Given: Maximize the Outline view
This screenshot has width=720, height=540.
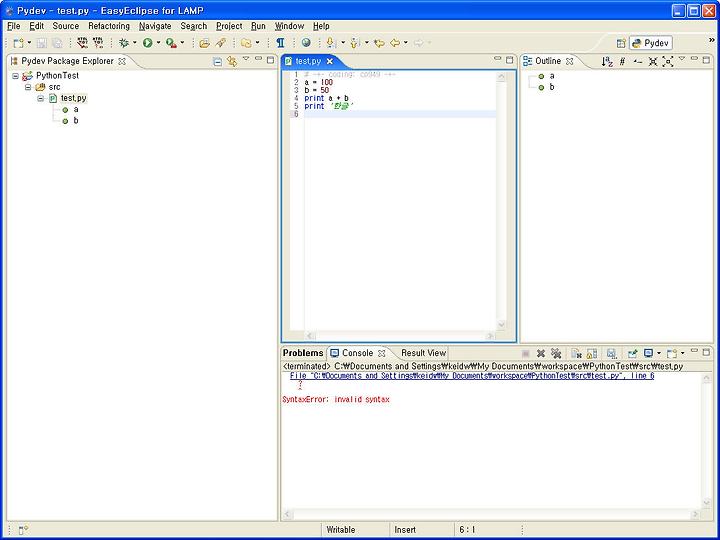Looking at the screenshot, I should pyautogui.click(x=706, y=60).
